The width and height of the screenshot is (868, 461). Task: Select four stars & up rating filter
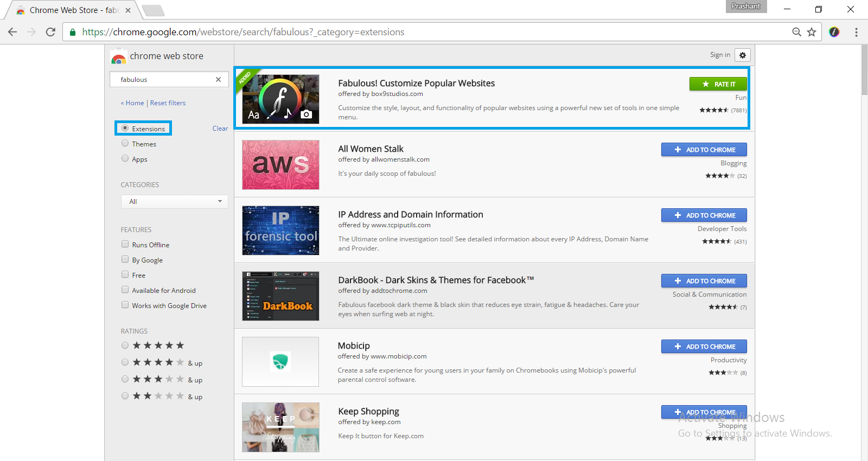point(125,362)
